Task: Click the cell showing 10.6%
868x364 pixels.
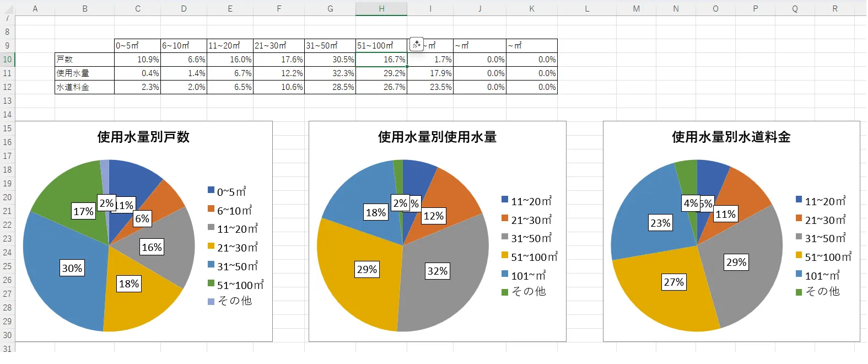Action: coord(279,87)
